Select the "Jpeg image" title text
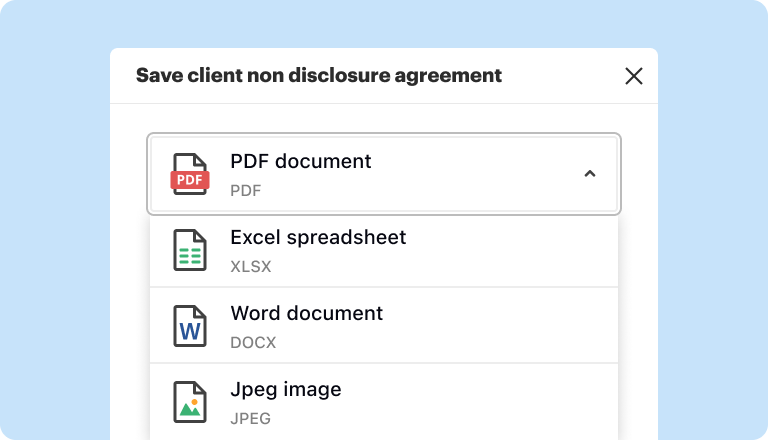The height and width of the screenshot is (440, 768). pos(285,389)
